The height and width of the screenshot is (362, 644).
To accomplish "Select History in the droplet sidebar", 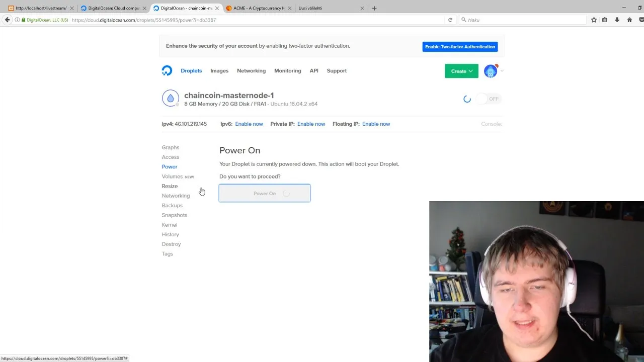I will (171, 234).
